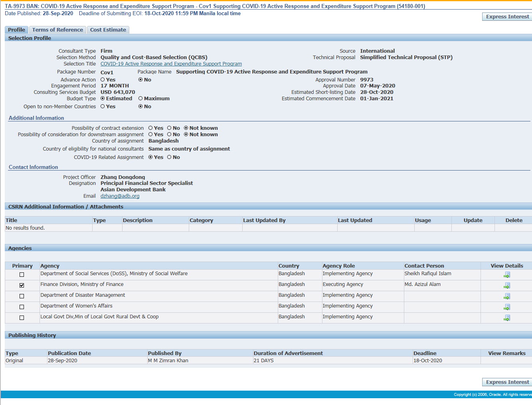Open the Cost Estimate tab
This screenshot has height=405, width=532.
point(108,30)
